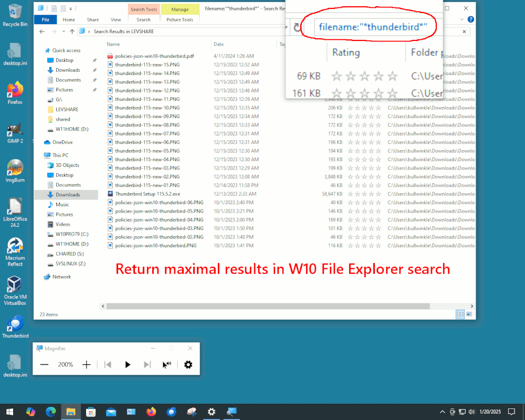Screen dimensions: 525x420
Task: Click address bar Search Results in LEVSHARE
Action: (x=124, y=31)
